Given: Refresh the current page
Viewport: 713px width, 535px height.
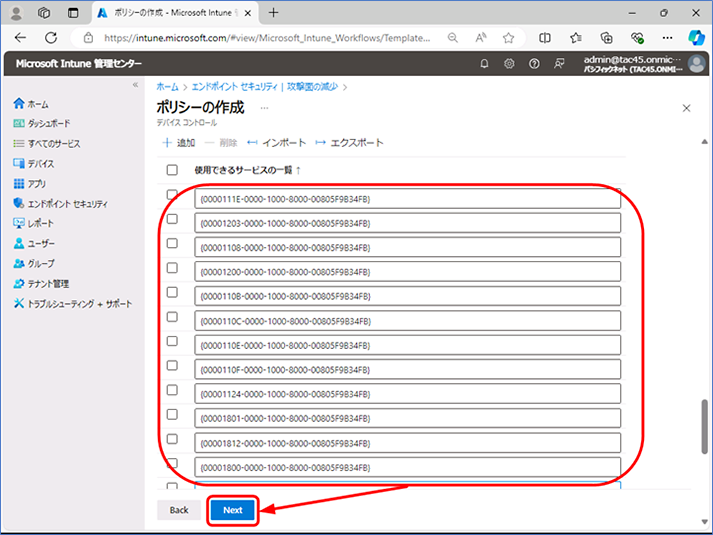Looking at the screenshot, I should coord(51,38).
